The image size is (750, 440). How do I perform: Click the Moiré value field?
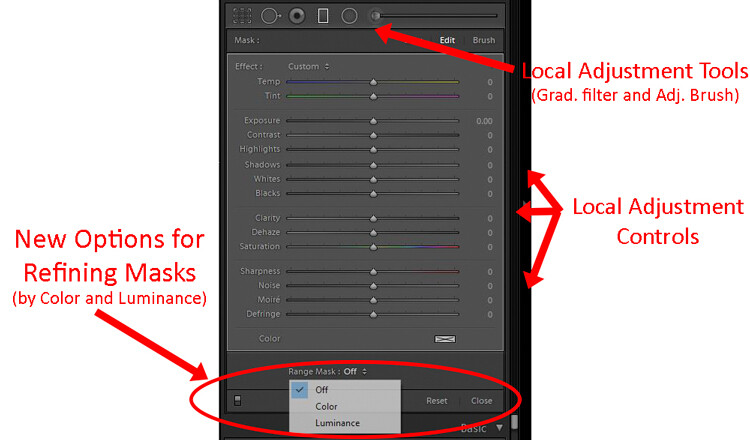[490, 300]
